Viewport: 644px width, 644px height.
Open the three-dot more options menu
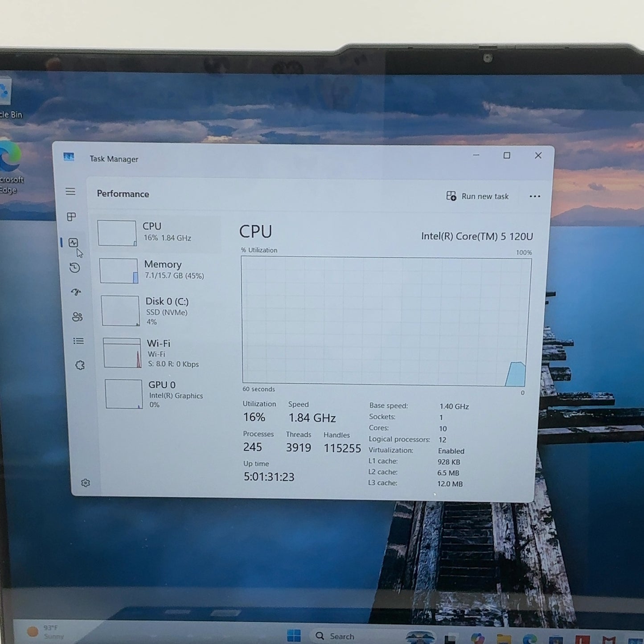click(535, 196)
